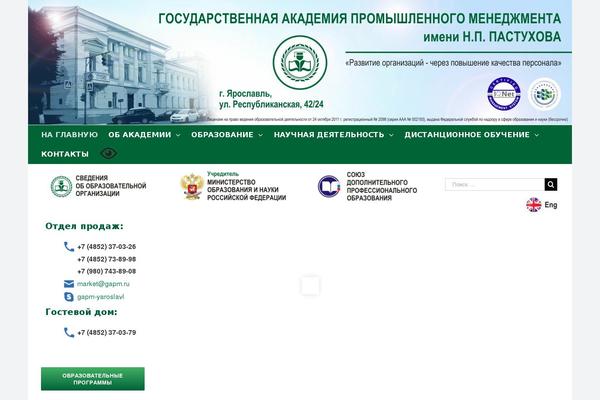
Task: Open СВЕДЕНИЯ ОБ ОБРАЗОВАТЕЛЬНОЙ ОРГАНИЗАЦИИ link
Action: click(x=111, y=186)
